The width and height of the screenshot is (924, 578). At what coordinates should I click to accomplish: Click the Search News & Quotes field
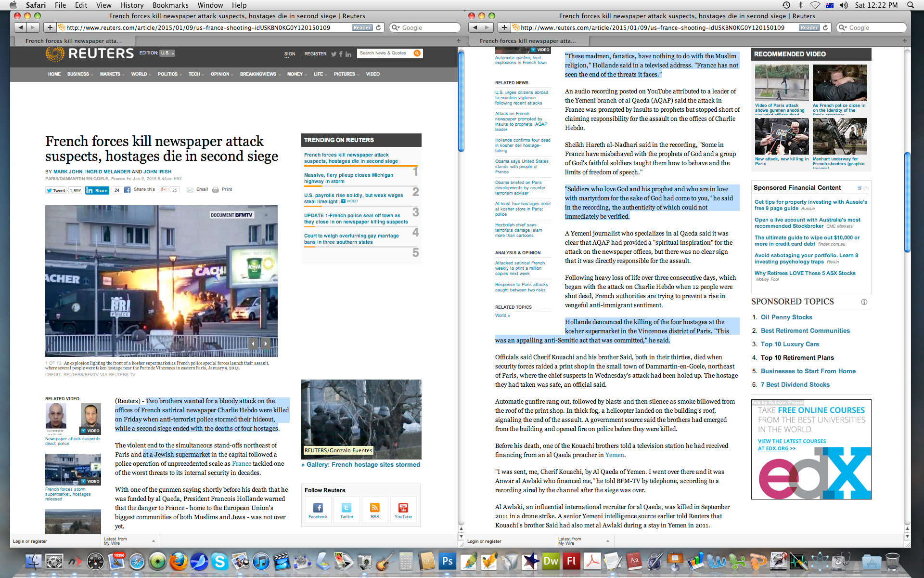coord(385,53)
